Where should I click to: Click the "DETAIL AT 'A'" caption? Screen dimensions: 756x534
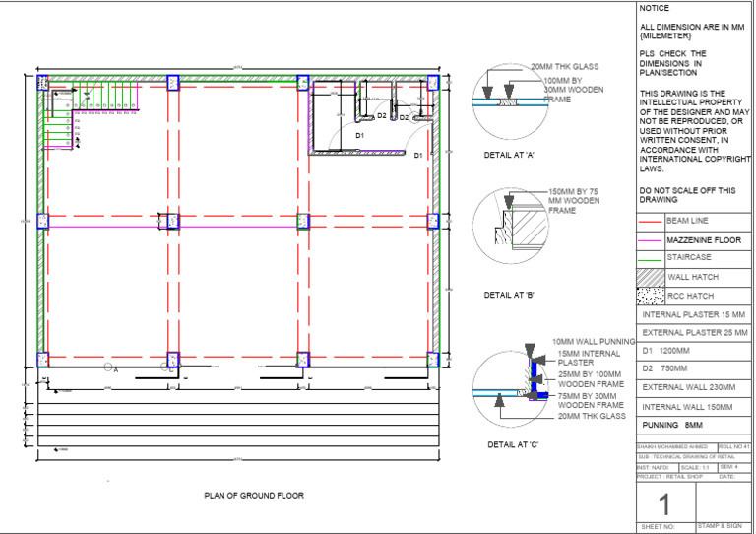[x=509, y=155]
